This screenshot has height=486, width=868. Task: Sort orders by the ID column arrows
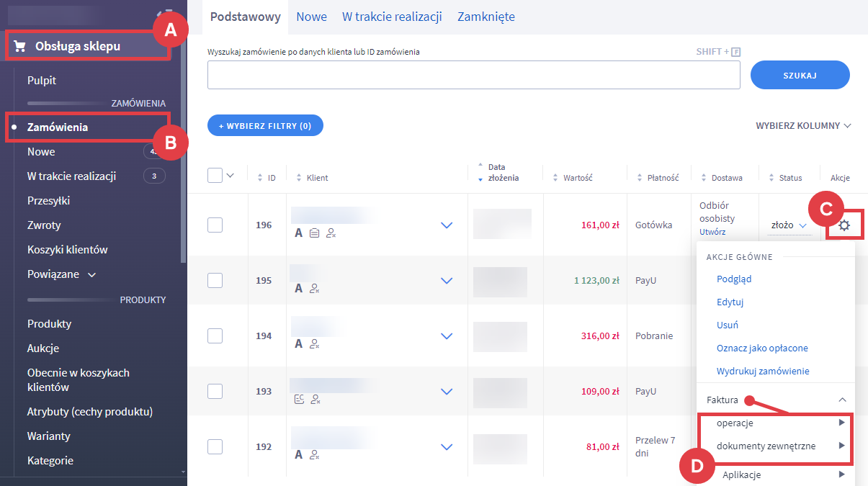pyautogui.click(x=261, y=178)
